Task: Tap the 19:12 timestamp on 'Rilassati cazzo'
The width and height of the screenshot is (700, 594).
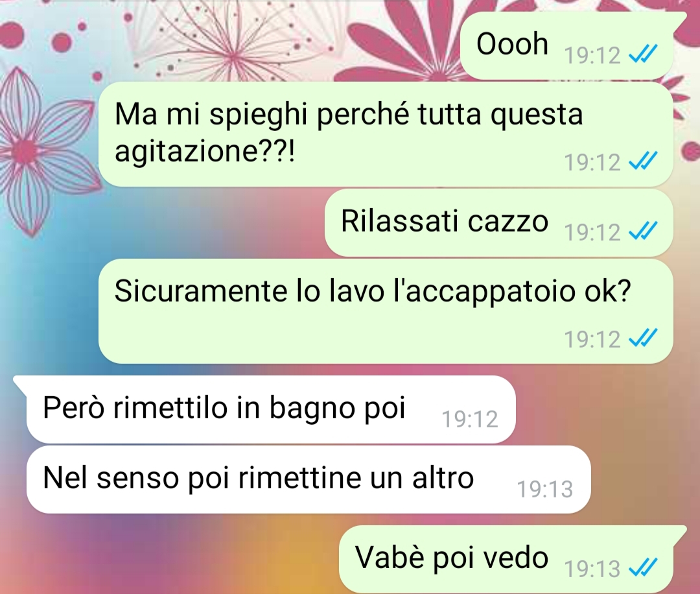Action: pos(592,232)
